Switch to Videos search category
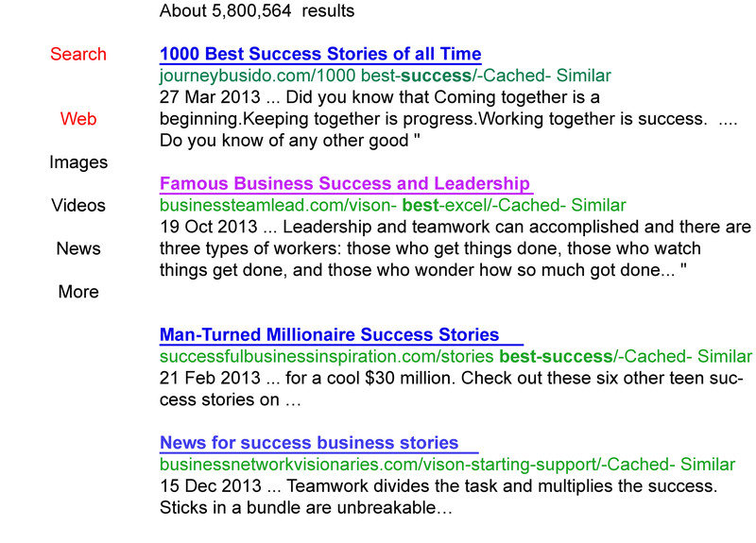The image size is (756, 543). [78, 205]
